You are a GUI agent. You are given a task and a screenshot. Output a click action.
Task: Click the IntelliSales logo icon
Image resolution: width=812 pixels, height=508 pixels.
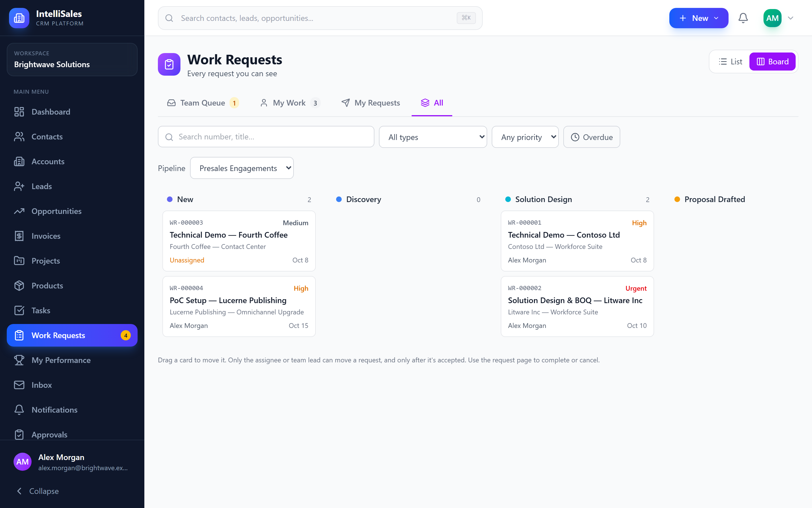point(19,18)
